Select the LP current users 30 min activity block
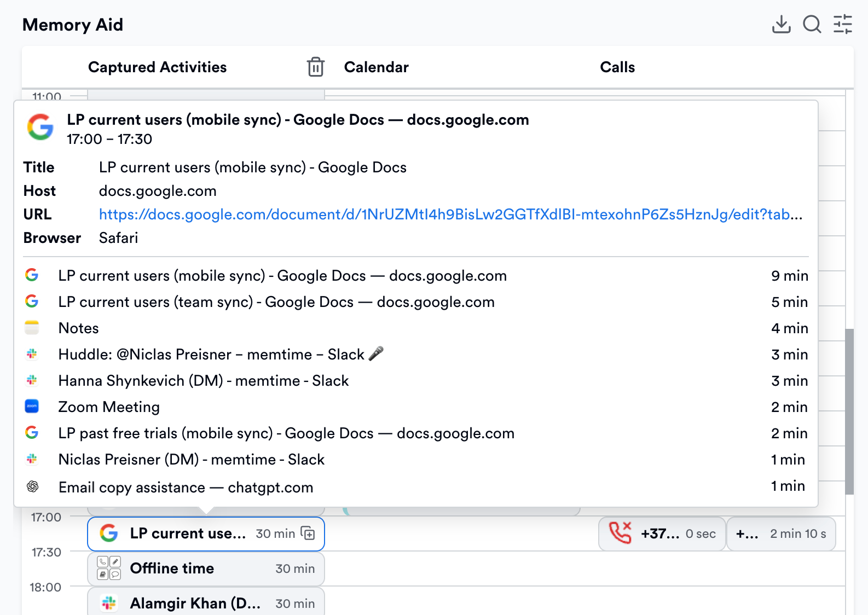The image size is (868, 615). pyautogui.click(x=206, y=534)
